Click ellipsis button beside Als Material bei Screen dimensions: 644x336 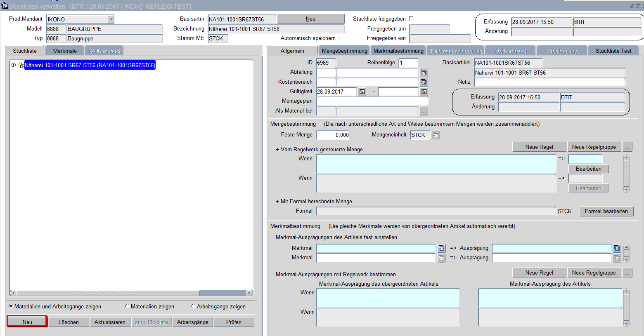pyautogui.click(x=424, y=111)
